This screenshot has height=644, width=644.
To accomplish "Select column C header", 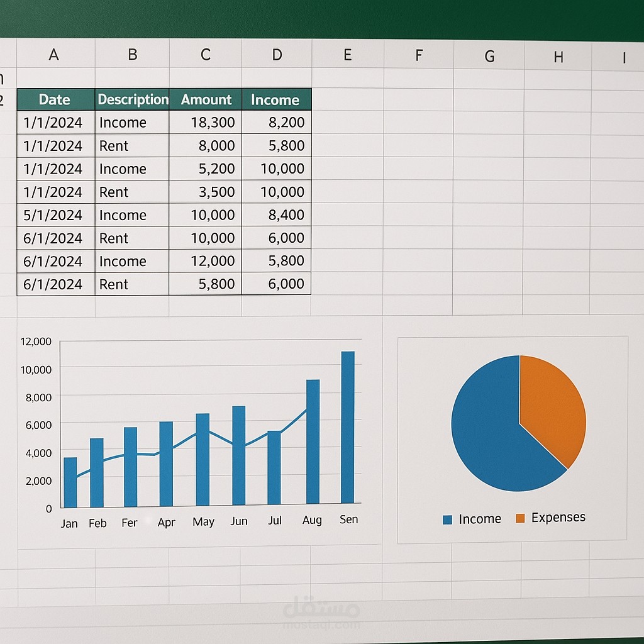I will [x=206, y=54].
